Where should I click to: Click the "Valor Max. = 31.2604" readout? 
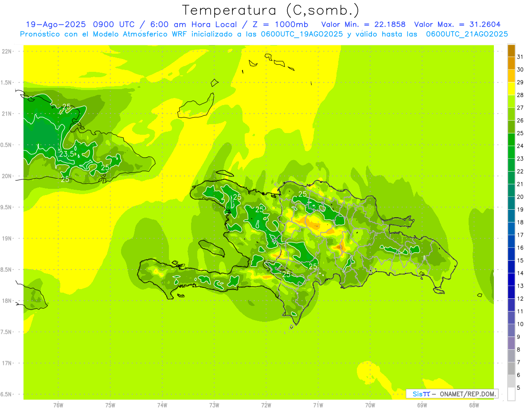coord(458,24)
